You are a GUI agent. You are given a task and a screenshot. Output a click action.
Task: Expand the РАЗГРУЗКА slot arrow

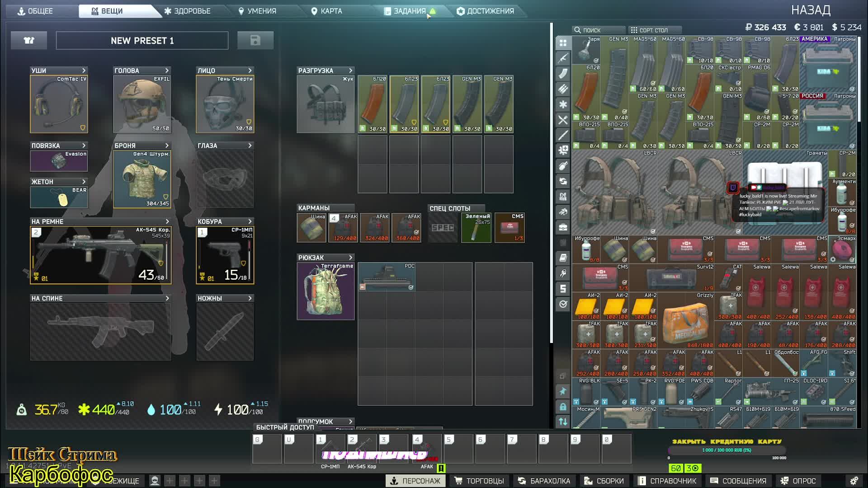(x=350, y=70)
